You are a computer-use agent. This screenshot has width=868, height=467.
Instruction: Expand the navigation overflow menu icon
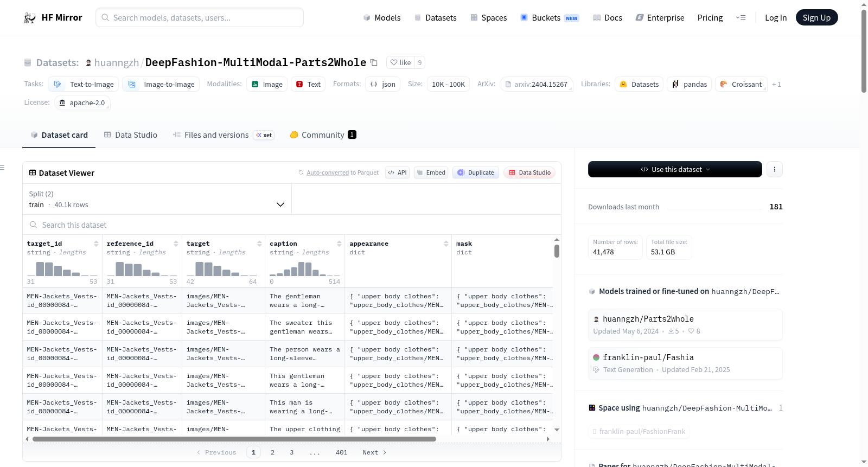point(741,17)
